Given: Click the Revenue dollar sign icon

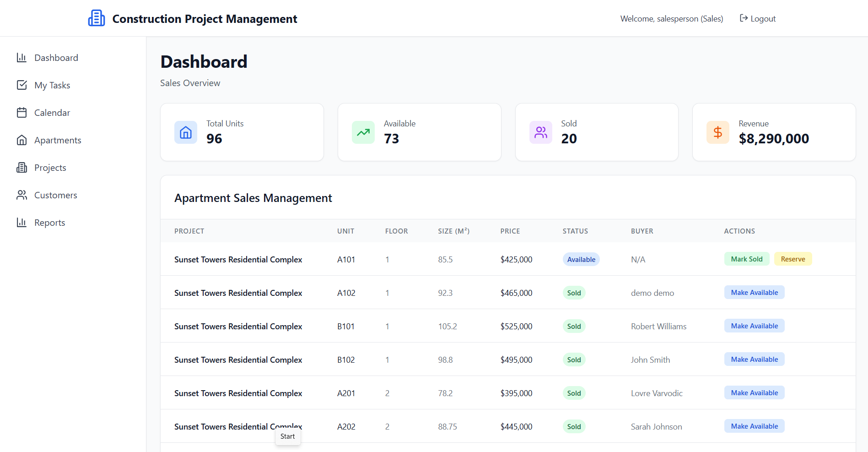Looking at the screenshot, I should (x=717, y=132).
